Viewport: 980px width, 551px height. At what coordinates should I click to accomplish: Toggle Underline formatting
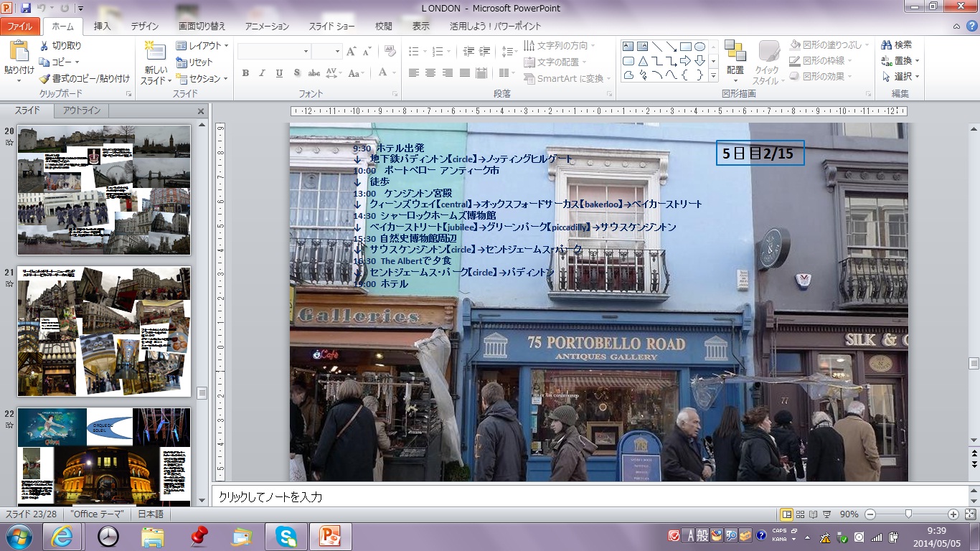(x=279, y=73)
